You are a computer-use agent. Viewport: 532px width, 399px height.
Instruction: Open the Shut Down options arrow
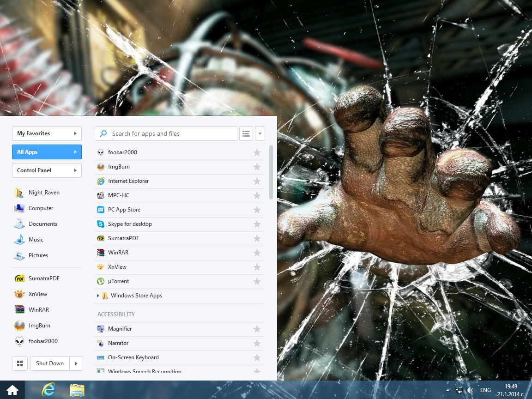tap(76, 363)
